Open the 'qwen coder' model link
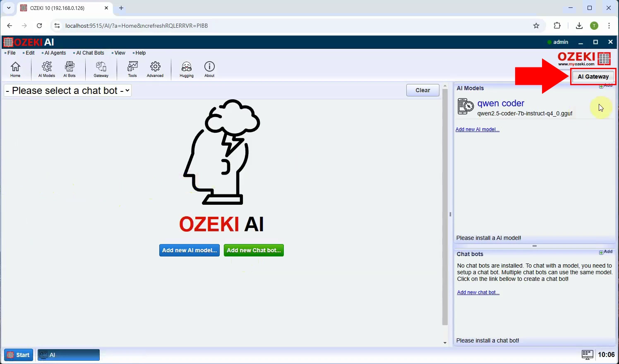Image resolution: width=619 pixels, height=364 pixels. pyautogui.click(x=501, y=103)
